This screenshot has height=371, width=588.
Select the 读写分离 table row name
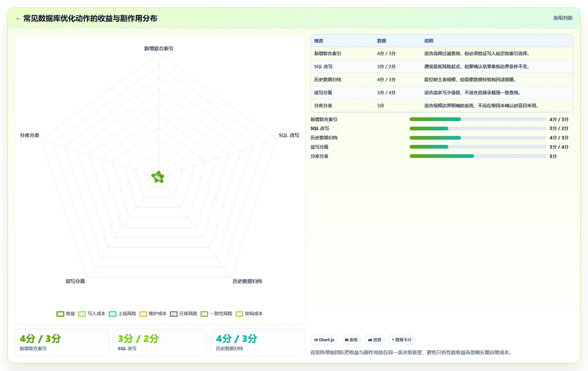point(323,93)
